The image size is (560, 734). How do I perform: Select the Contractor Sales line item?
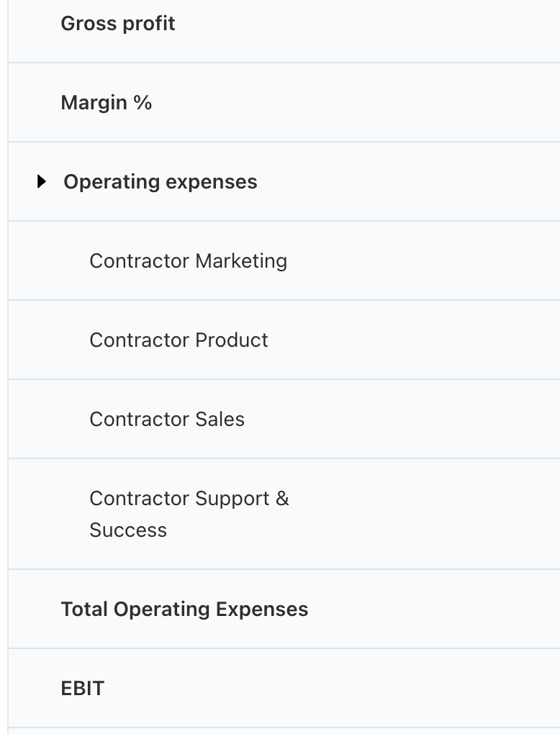click(x=167, y=419)
